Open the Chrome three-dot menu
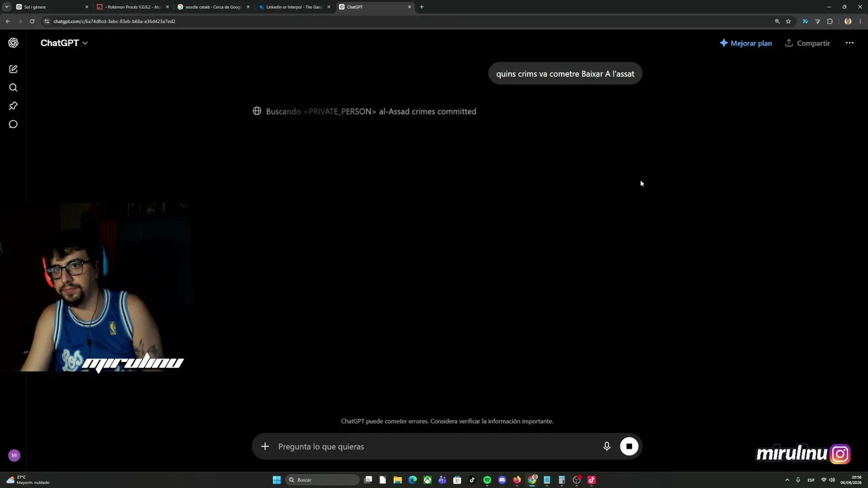This screenshot has height=488, width=868. [860, 21]
